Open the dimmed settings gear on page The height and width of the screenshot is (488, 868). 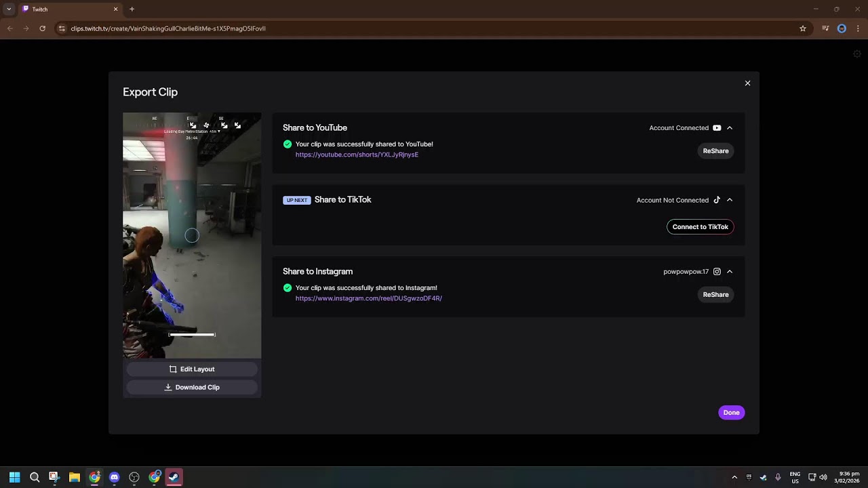click(x=857, y=54)
